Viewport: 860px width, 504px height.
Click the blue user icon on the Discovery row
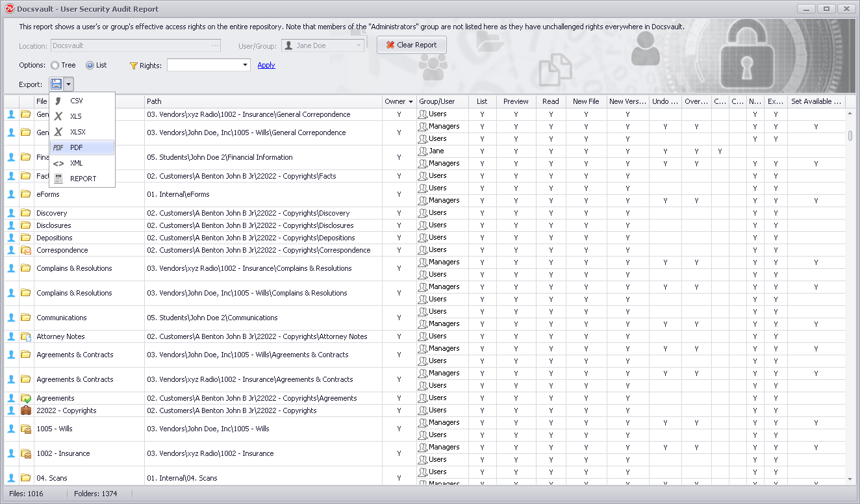click(11, 212)
